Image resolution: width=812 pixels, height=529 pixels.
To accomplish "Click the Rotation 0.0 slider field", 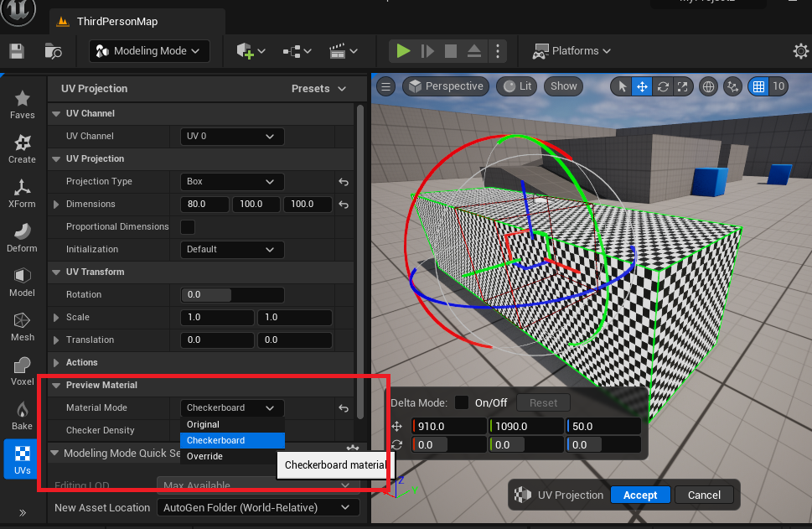I will coord(232,295).
